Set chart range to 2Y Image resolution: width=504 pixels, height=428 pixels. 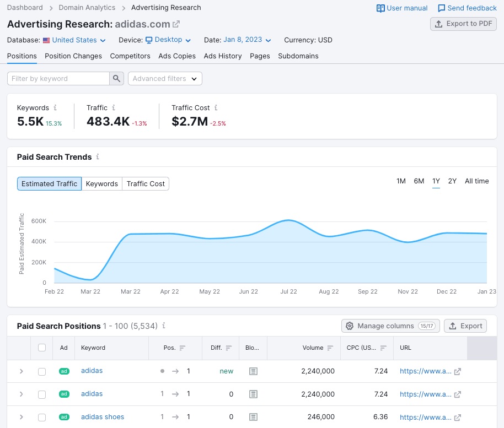(452, 181)
